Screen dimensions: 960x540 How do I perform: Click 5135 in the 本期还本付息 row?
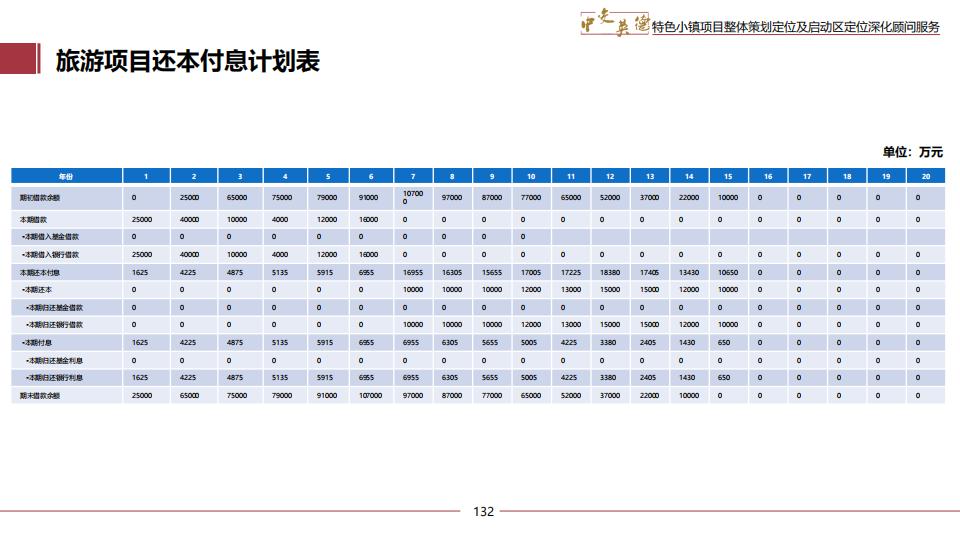click(x=280, y=272)
